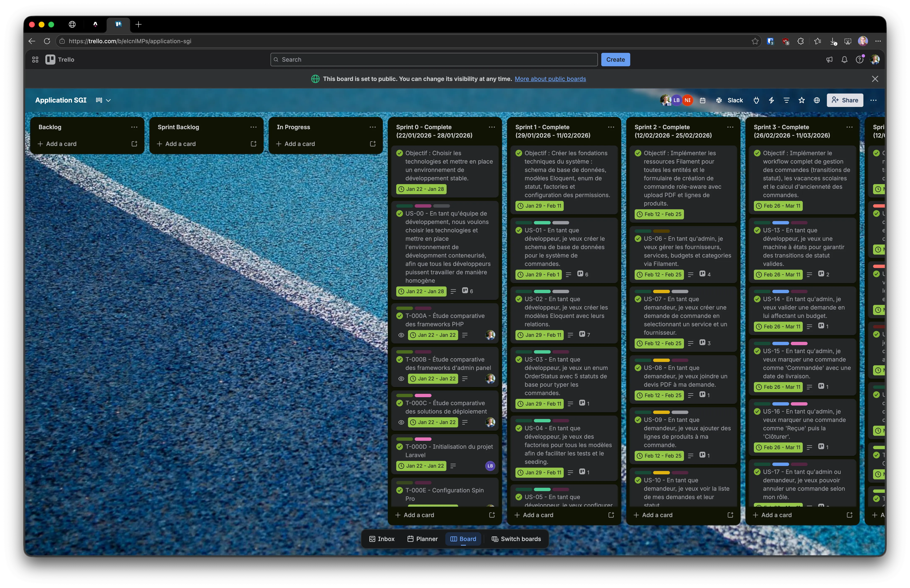Open the feedback megaphone icon
Viewport: 910px width, 588px height.
coord(829,60)
